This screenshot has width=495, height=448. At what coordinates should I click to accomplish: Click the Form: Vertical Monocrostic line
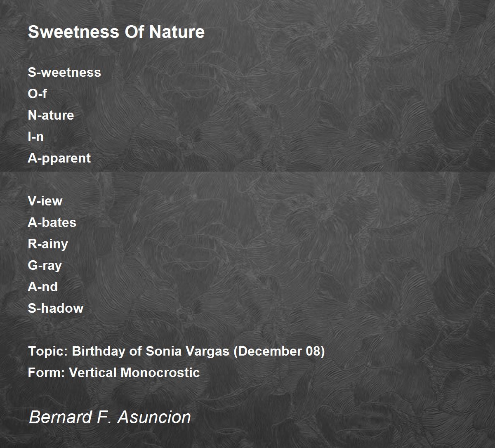click(x=114, y=373)
